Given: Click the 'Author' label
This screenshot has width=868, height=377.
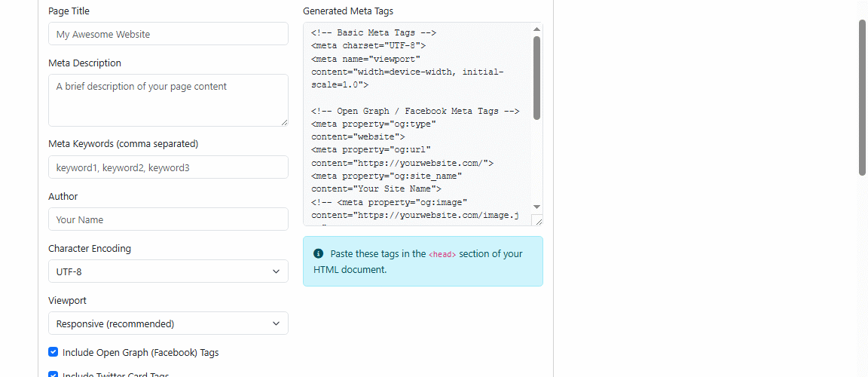Looking at the screenshot, I should click(x=63, y=196).
